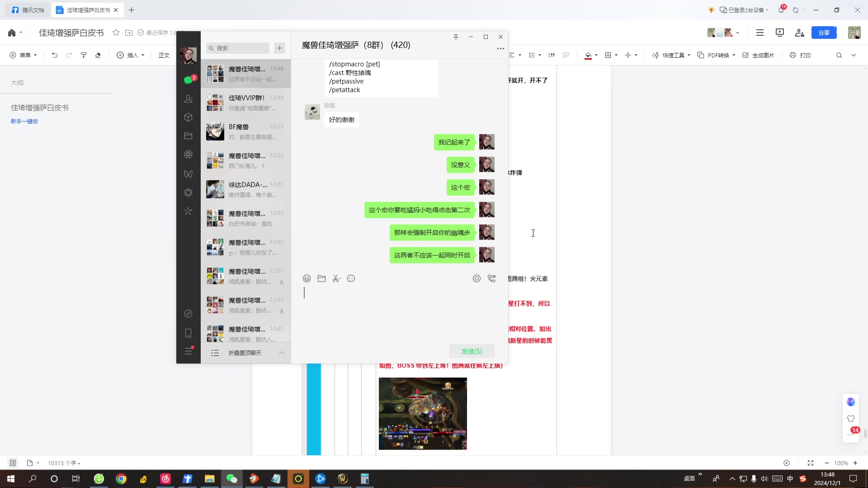This screenshot has width=868, height=488.
Task: Open the WeChat sidebar settings menu icon
Action: coord(189,351)
